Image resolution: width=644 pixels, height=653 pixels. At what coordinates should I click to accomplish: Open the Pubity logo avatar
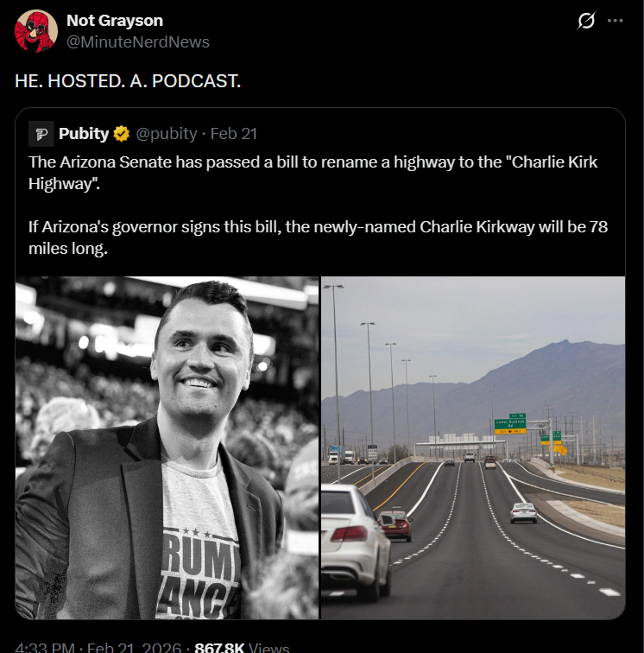41,134
